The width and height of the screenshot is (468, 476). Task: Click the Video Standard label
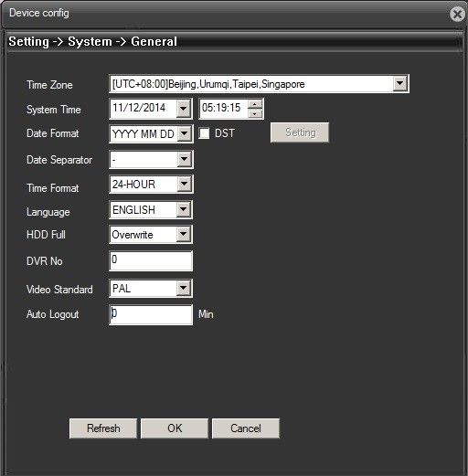click(x=59, y=290)
